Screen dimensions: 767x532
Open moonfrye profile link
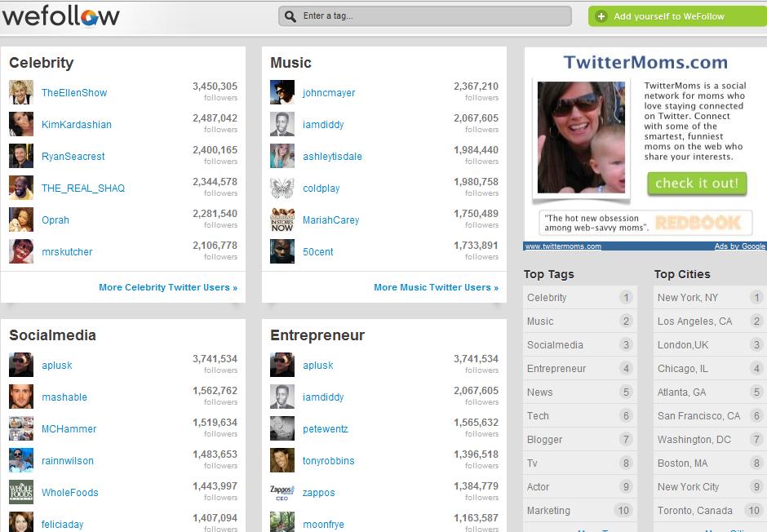[x=323, y=524]
